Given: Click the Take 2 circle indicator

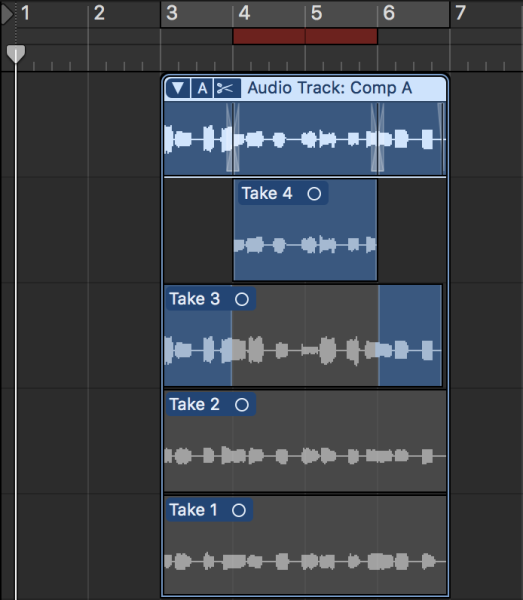Looking at the screenshot, I should point(242,405).
